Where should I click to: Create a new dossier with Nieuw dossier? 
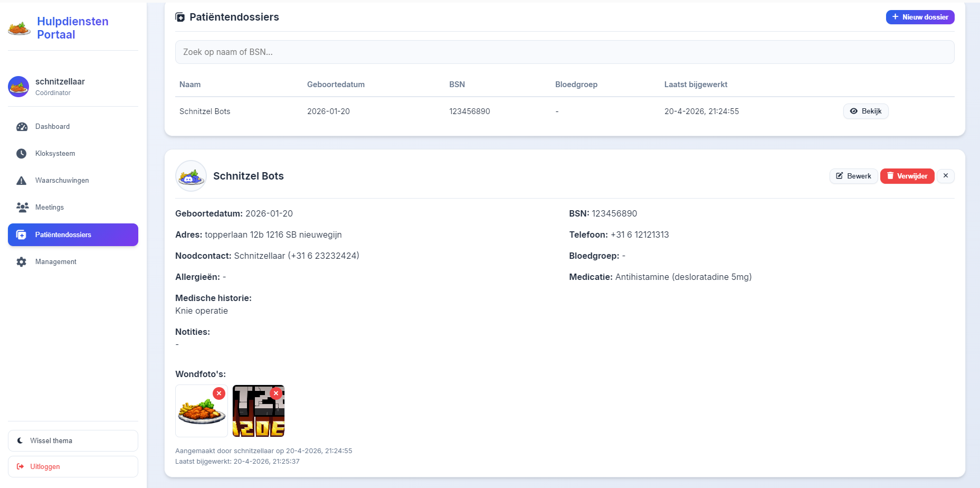(919, 17)
